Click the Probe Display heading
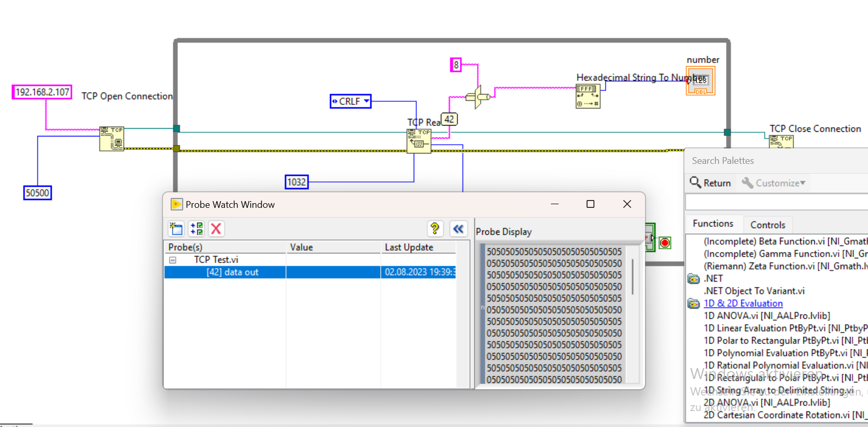This screenshot has width=868, height=427. point(504,232)
